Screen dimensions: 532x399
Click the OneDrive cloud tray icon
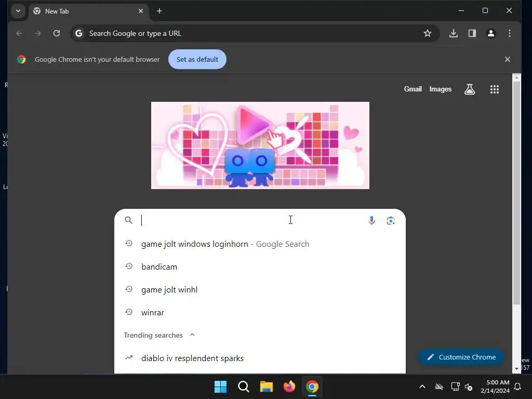438,387
